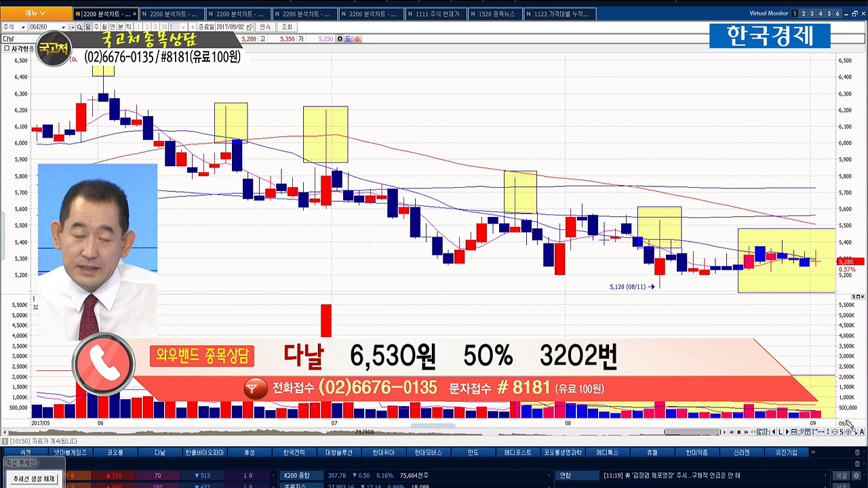The height and width of the screenshot is (488, 868).
Task: Click the horizontal chart scrollbar thumb
Action: (x=691, y=432)
